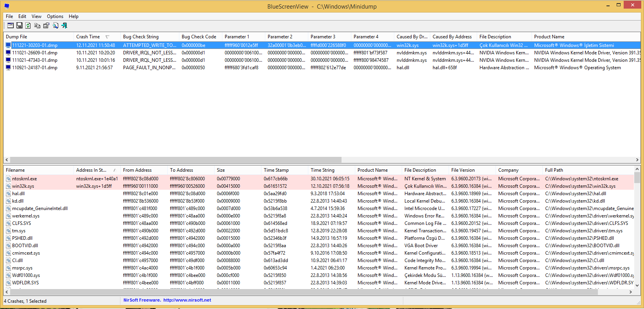Open Properties via the toolbar properties icon
644x309 pixels.
pos(46,25)
